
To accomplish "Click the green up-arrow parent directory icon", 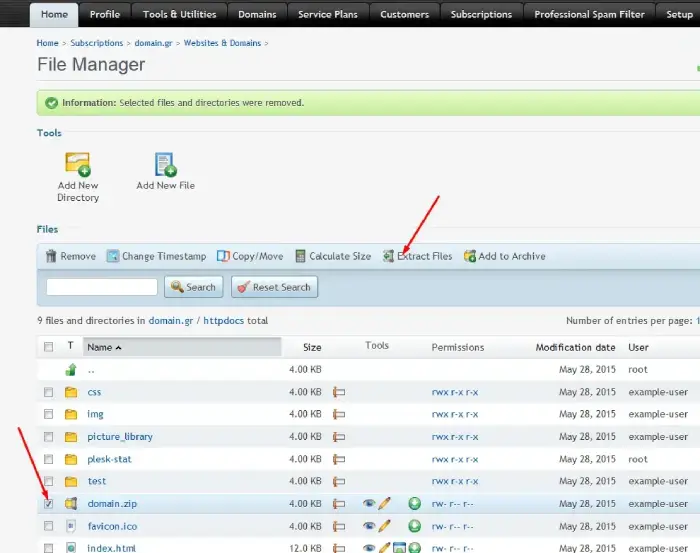I will click(71, 370).
